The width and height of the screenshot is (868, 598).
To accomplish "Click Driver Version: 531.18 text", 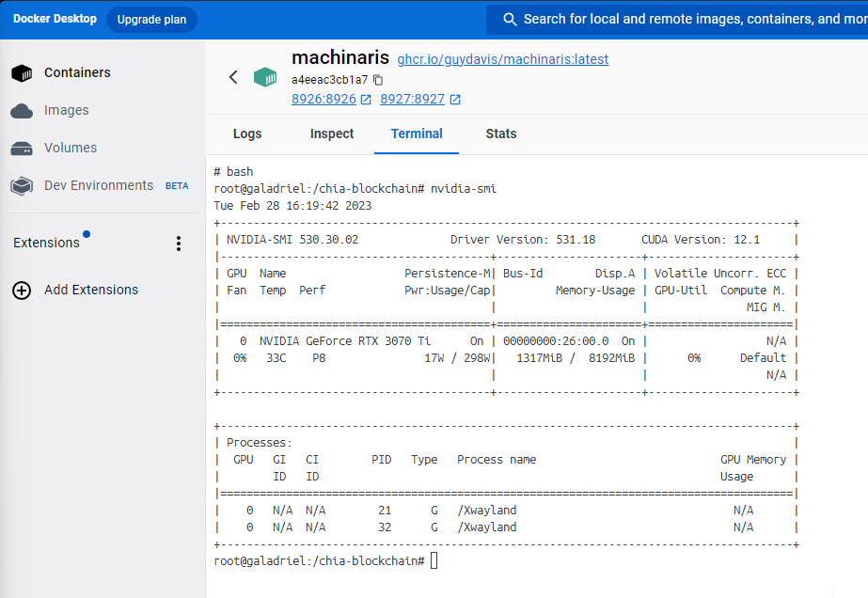I will click(x=523, y=240).
